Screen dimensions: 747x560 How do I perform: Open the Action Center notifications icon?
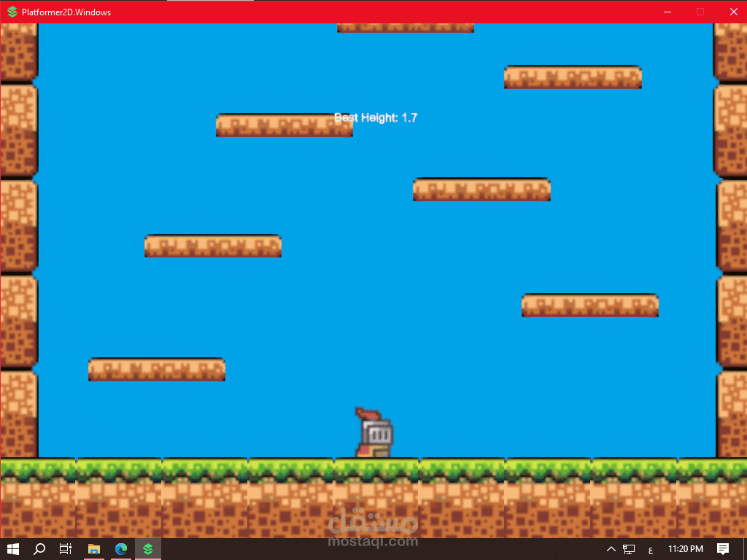pos(723,549)
